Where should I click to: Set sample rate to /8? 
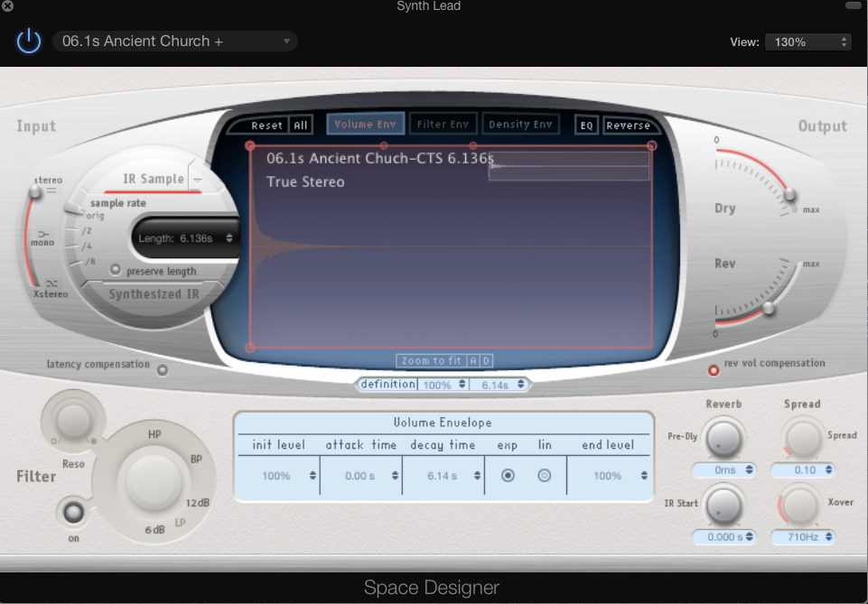pyautogui.click(x=89, y=261)
